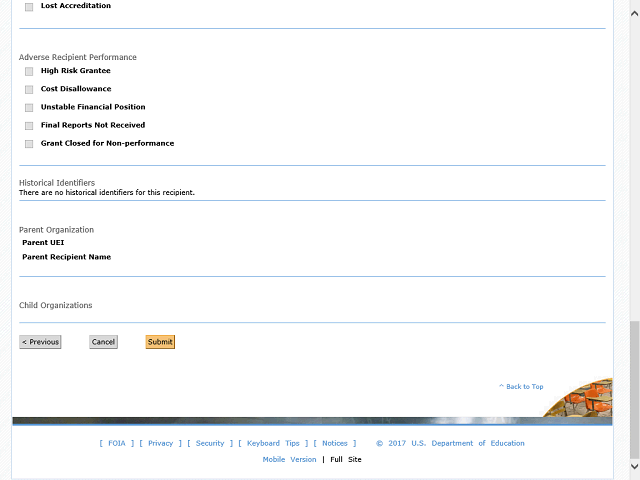Open the FOIA footer link
The height and width of the screenshot is (480, 640).
pyautogui.click(x=117, y=443)
